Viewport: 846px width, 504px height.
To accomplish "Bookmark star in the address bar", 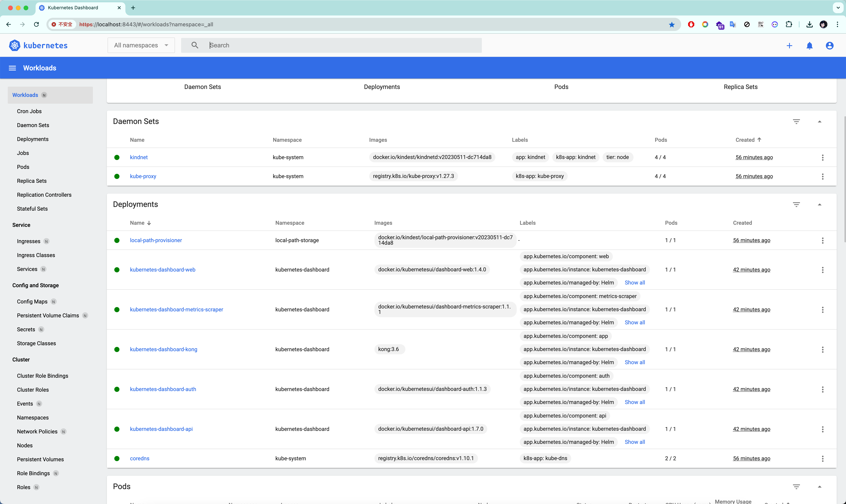I will point(672,24).
